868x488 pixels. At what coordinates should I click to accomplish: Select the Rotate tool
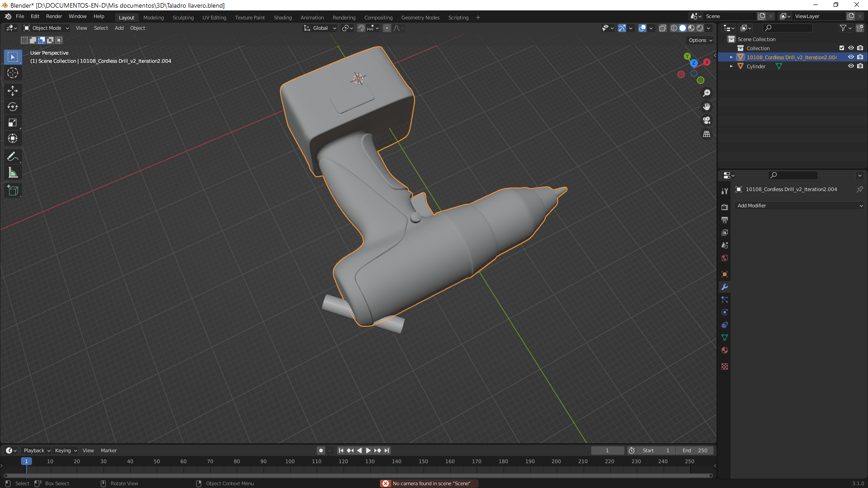pos(13,107)
